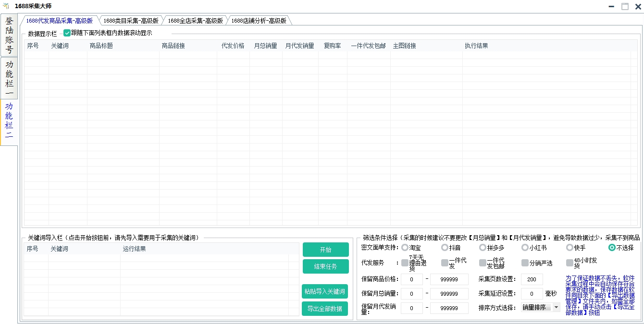Image resolution: width=644 pixels, height=324 pixels.
Task: Click the 采集延迟设置 milliseconds field
Action: coord(532,293)
